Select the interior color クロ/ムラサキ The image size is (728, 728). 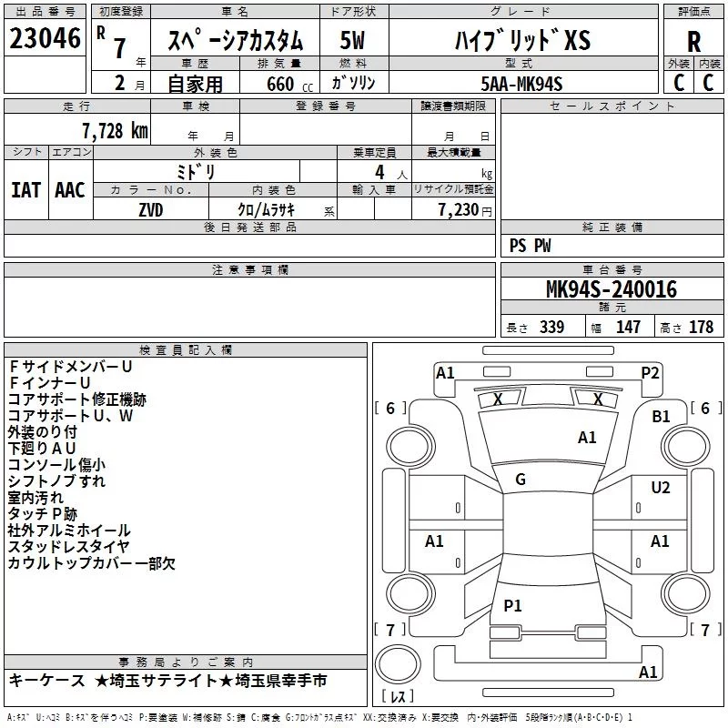(x=267, y=210)
